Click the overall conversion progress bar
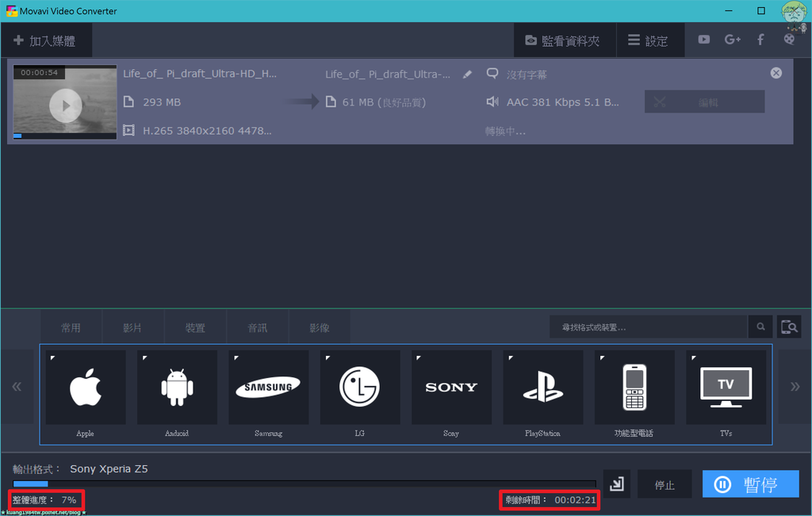 pyautogui.click(x=304, y=484)
